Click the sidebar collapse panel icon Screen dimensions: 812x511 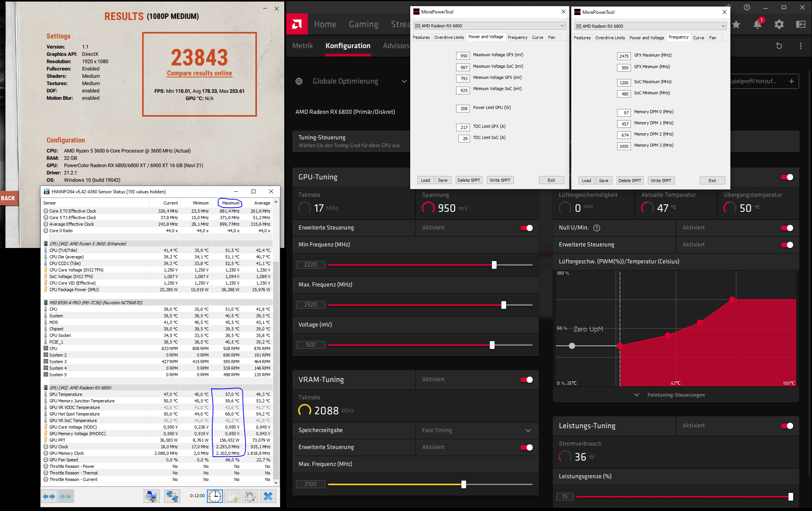[801, 25]
